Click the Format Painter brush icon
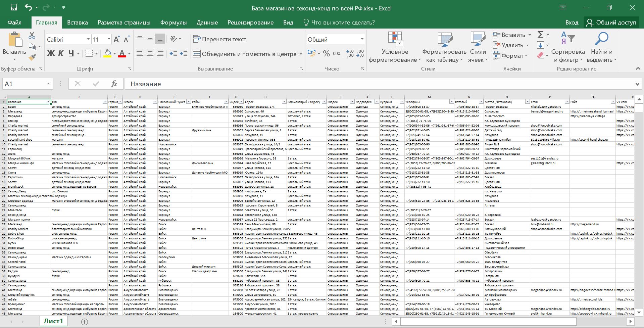644x328 pixels. (x=32, y=58)
